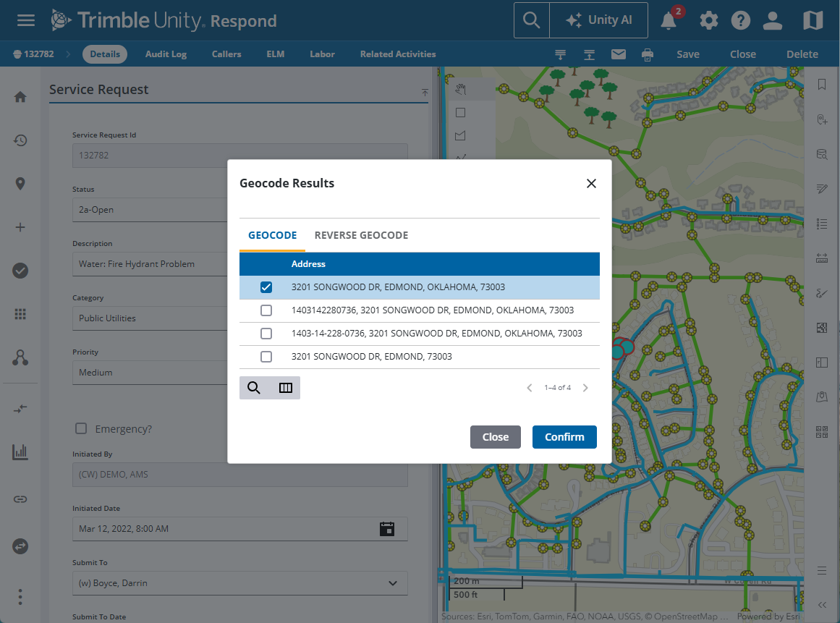This screenshot has height=623, width=840.
Task: Uncheck the first 3201 SONGWOOD DR address
Action: (x=266, y=287)
